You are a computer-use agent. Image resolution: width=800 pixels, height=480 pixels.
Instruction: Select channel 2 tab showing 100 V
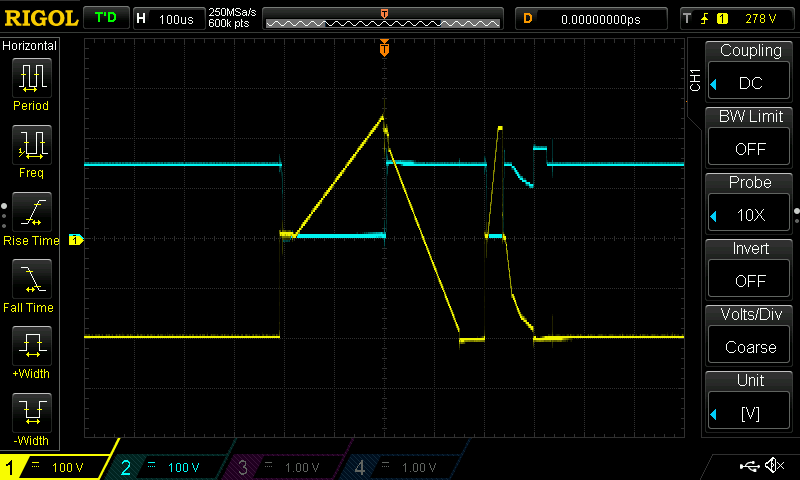[171, 467]
